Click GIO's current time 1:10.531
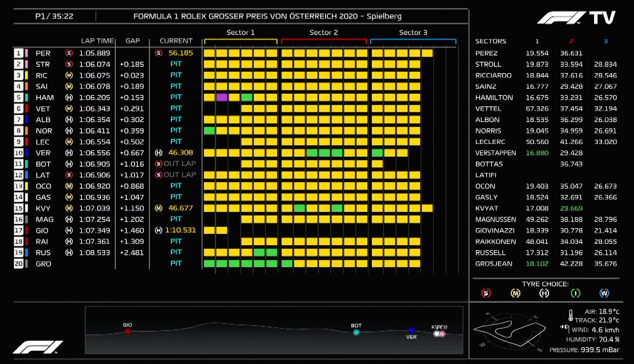 point(180,230)
